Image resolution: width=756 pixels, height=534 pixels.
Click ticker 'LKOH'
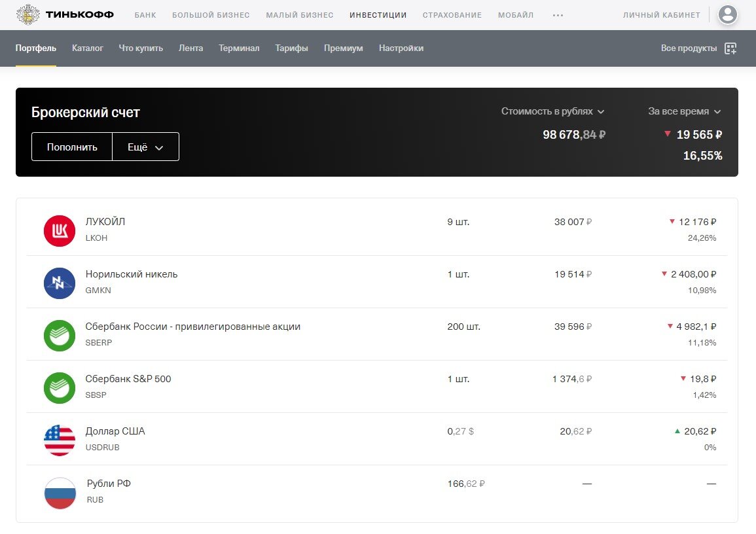96,238
